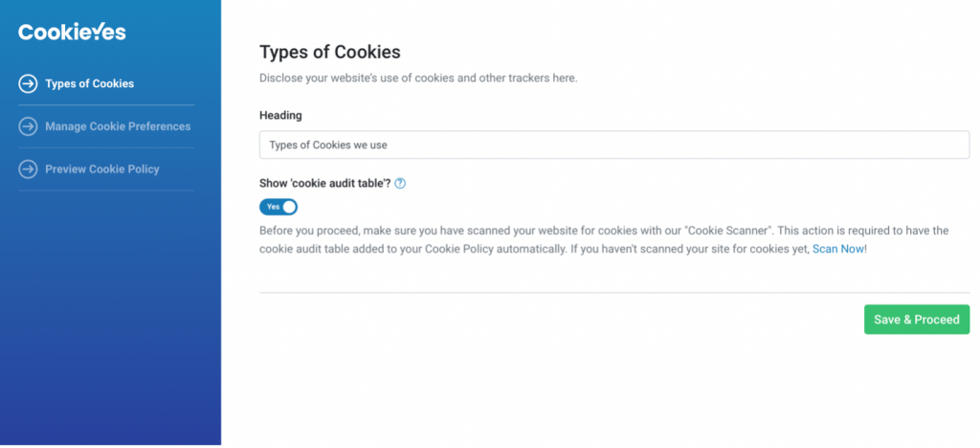Viewport: 980px width, 448px height.
Task: Disable the cookie audit table toggle
Action: [x=278, y=207]
